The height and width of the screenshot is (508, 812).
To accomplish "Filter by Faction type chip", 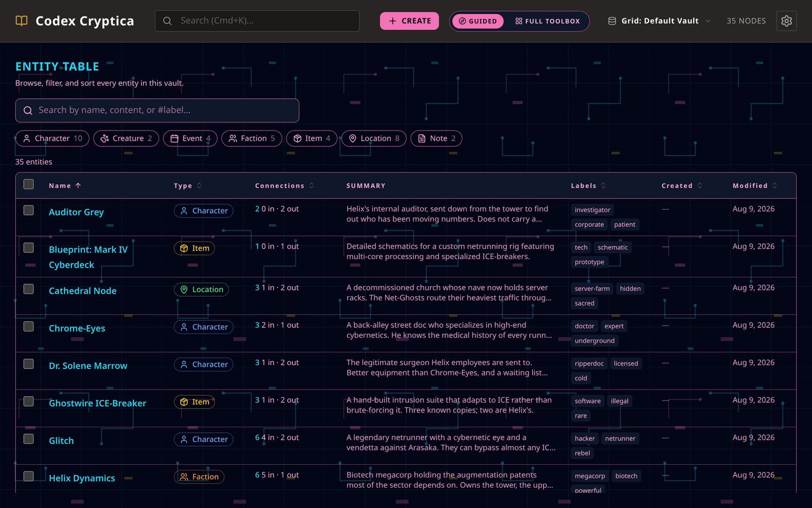I will pos(252,139).
